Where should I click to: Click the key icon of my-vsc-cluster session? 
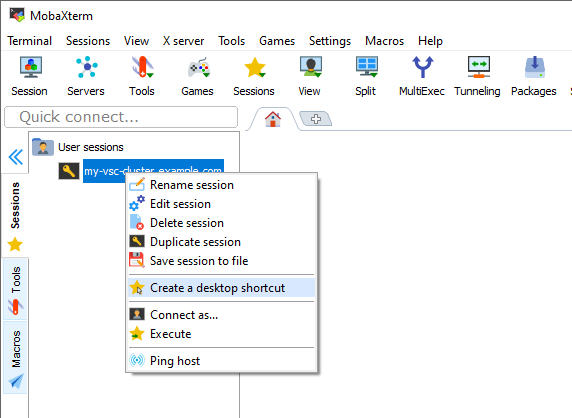tap(69, 171)
